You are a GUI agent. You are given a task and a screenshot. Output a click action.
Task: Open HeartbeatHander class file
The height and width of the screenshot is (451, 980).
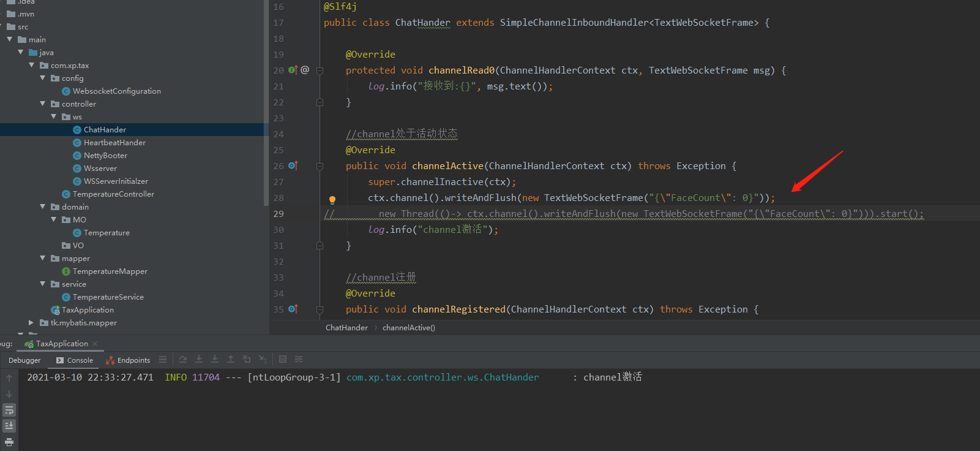point(114,143)
